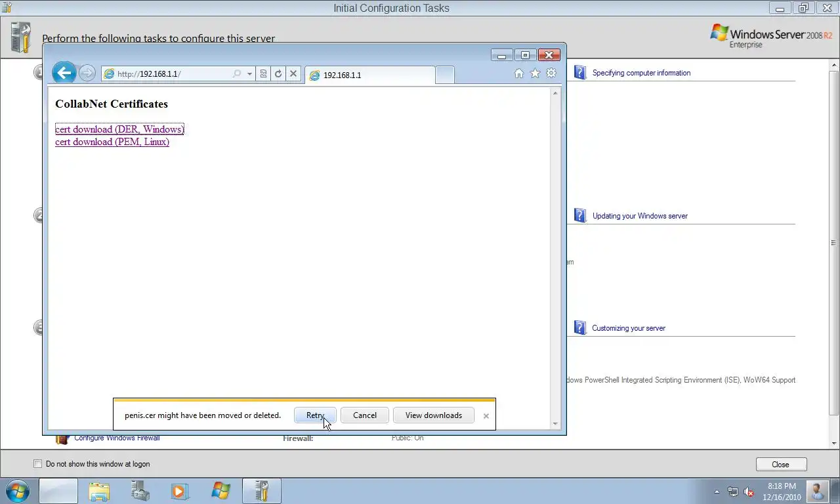The width and height of the screenshot is (840, 504).
Task: Click the user picture tray icon
Action: click(x=818, y=491)
